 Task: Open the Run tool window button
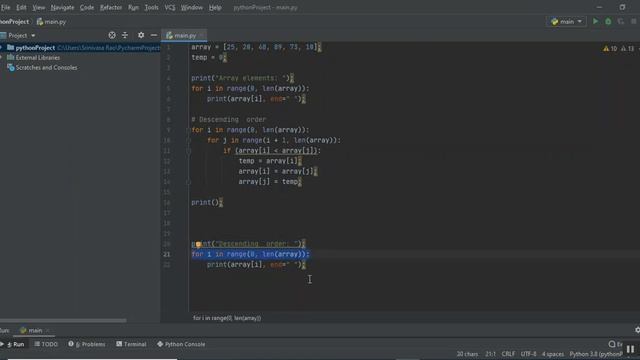[x=16, y=344]
